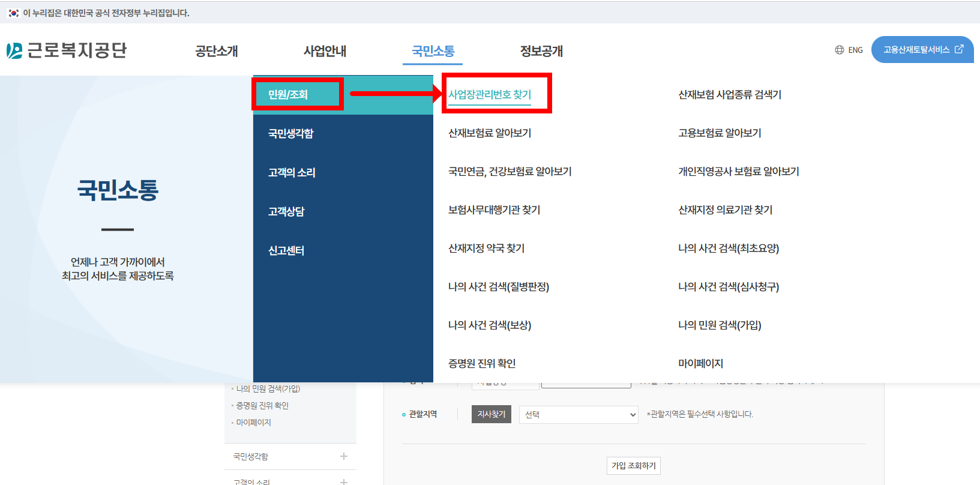
Task: Open 산재보험 사업종류 검색기 link
Action: pyautogui.click(x=730, y=94)
